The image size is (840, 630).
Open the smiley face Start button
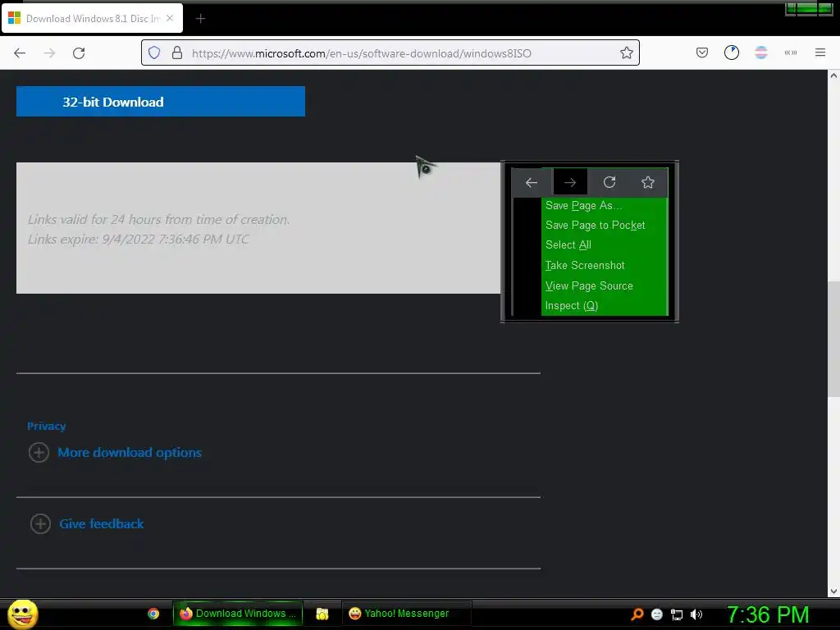point(22,614)
